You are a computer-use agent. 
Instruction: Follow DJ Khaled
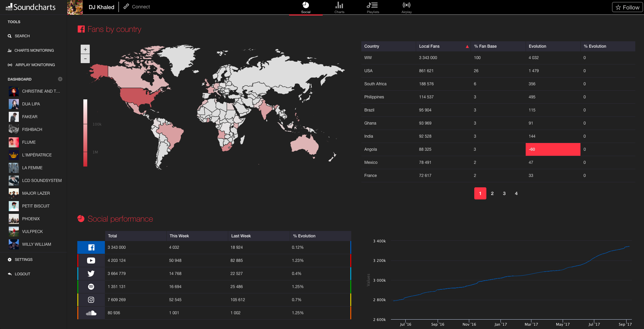tap(627, 7)
